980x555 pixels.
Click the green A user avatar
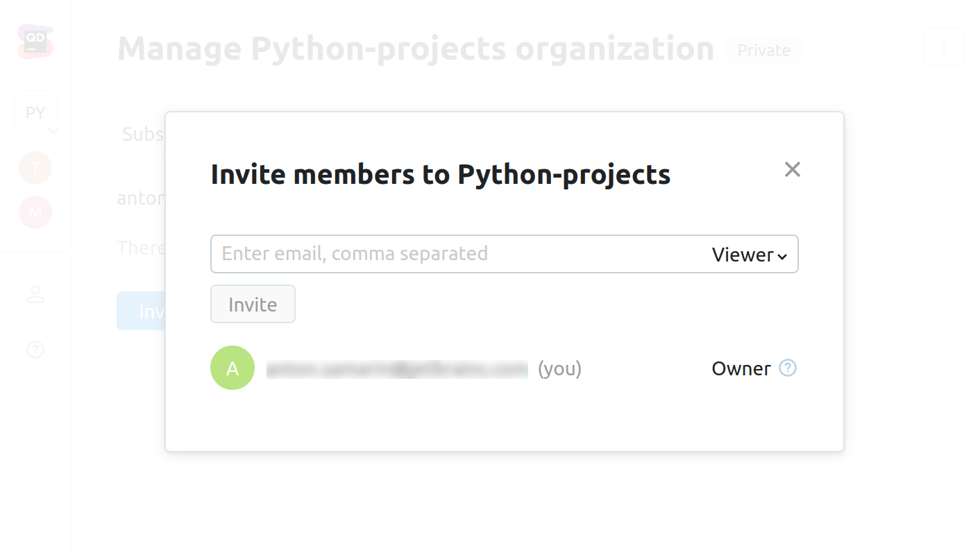point(233,368)
